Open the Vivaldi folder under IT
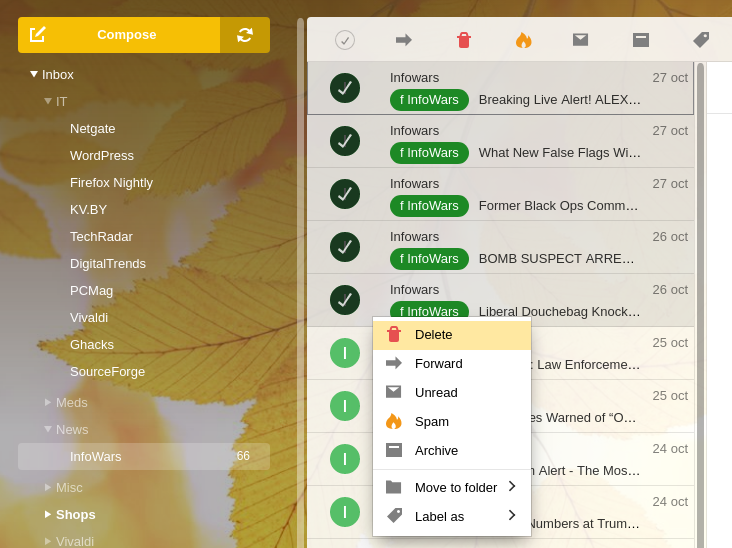The height and width of the screenshot is (548, 732). [x=89, y=318]
